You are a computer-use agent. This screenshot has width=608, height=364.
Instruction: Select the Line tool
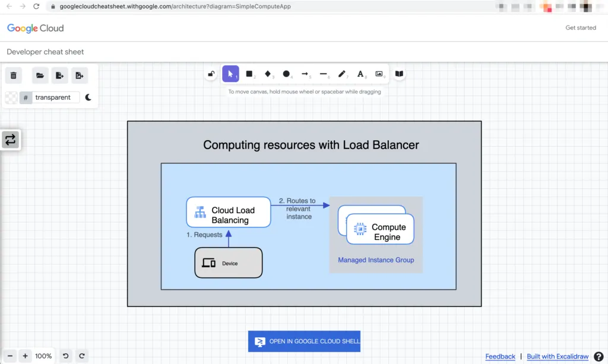[324, 74]
